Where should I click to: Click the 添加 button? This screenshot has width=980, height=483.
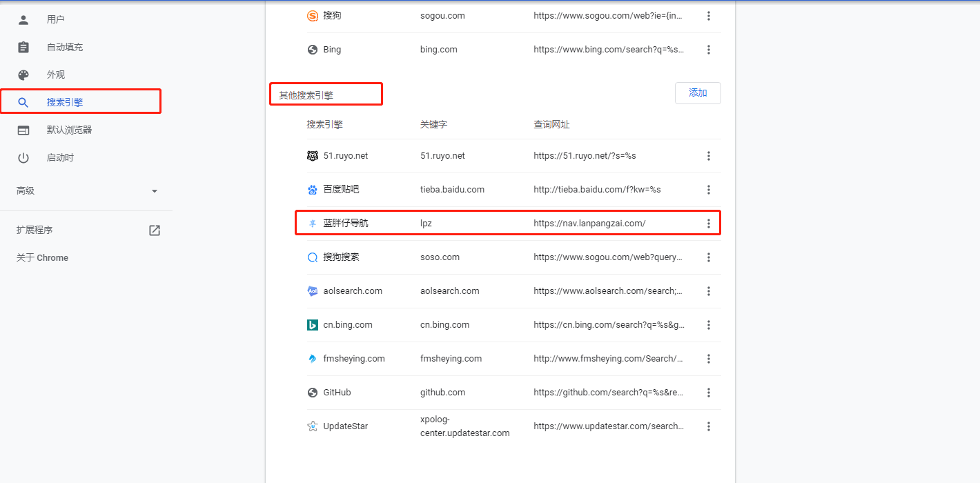[x=698, y=92]
